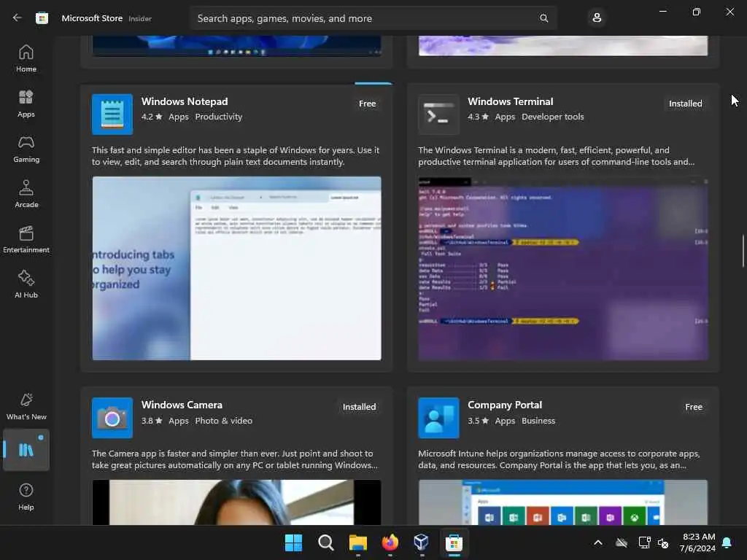Open the user account profile icon
The height and width of the screenshot is (560, 747).
tap(597, 18)
